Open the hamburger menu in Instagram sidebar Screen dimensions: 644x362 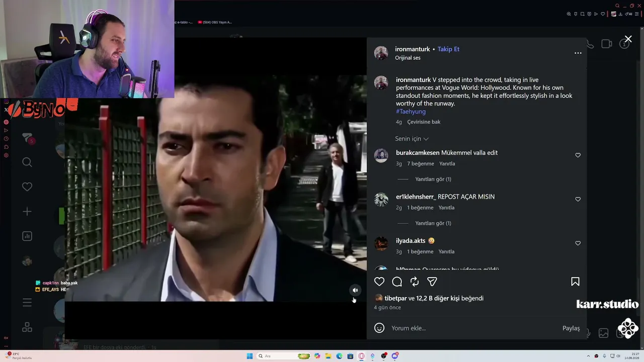(x=27, y=303)
